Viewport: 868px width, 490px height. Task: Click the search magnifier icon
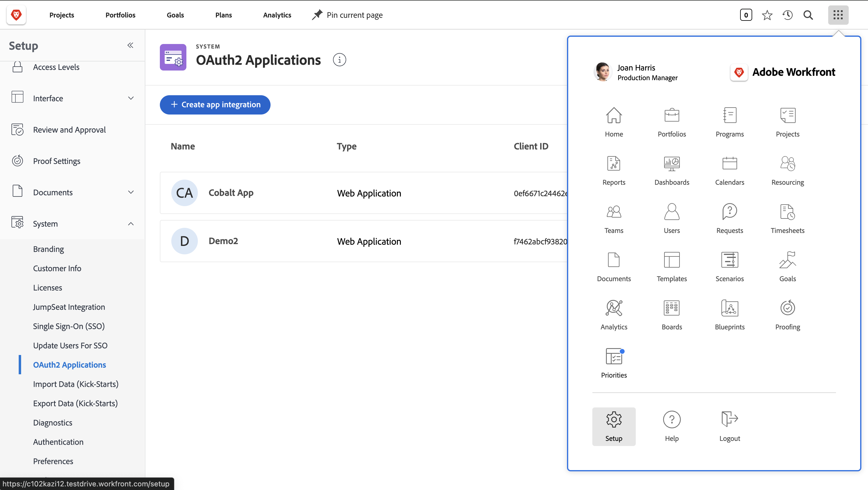pos(808,15)
